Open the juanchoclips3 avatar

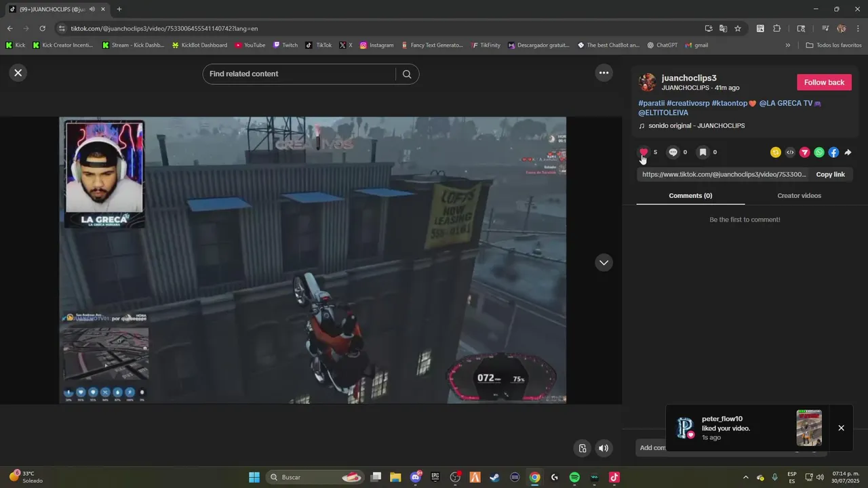(648, 83)
